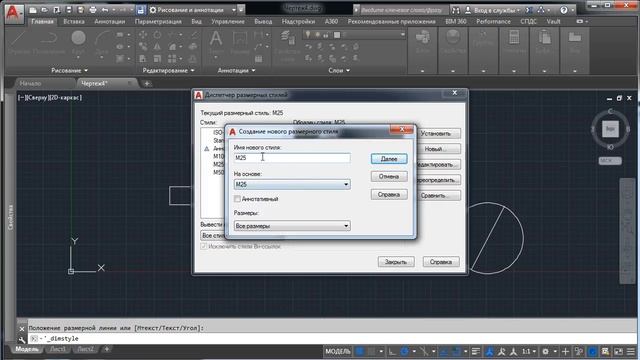The width and height of the screenshot is (640, 360).
Task: Open the workspace 'Рисование и аннотации' dropdown
Action: (x=234, y=10)
